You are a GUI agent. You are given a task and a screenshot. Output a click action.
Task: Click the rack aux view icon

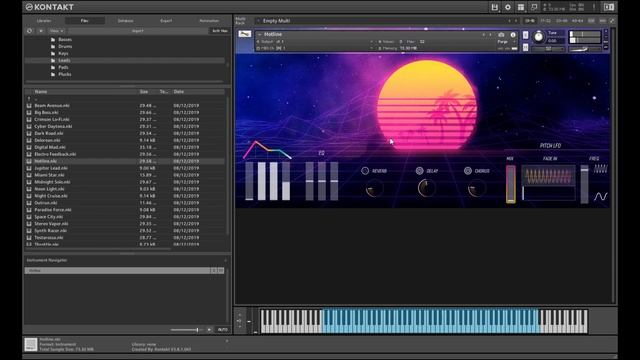tap(602, 21)
